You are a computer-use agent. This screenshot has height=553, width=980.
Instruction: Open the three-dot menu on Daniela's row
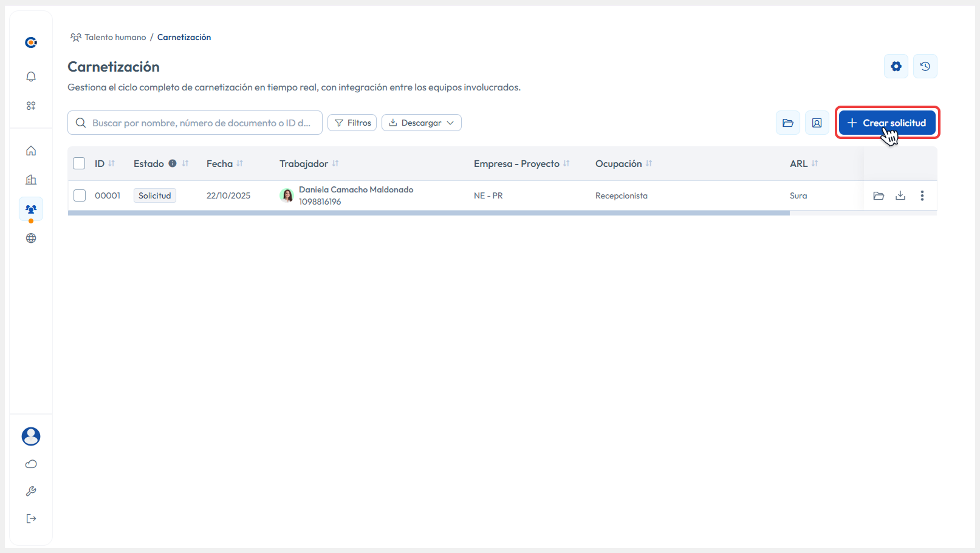coord(922,195)
